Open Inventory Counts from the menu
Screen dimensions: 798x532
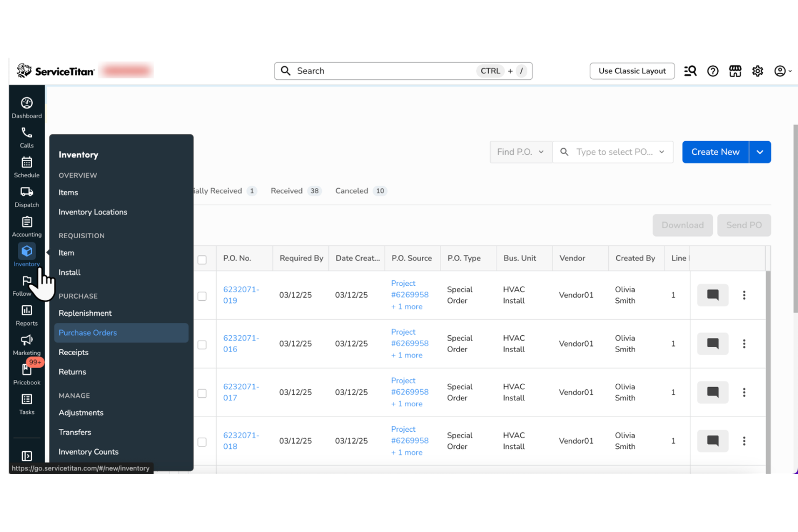pyautogui.click(x=88, y=452)
